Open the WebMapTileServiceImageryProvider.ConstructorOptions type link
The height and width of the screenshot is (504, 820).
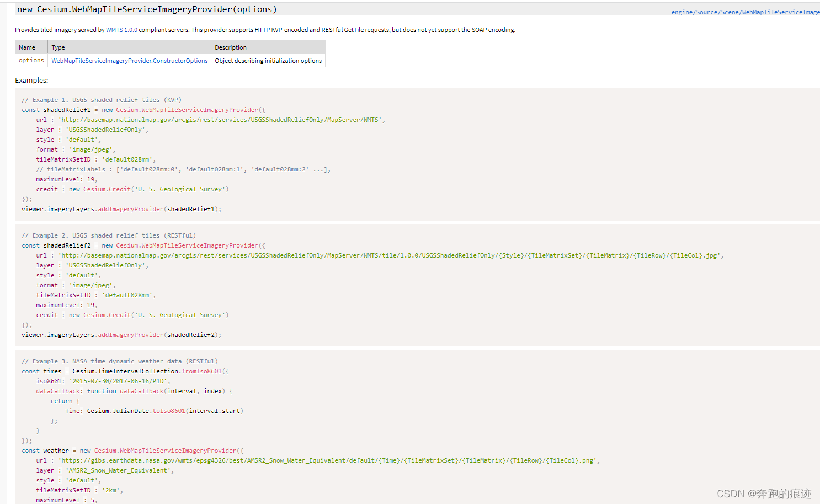[x=130, y=61]
